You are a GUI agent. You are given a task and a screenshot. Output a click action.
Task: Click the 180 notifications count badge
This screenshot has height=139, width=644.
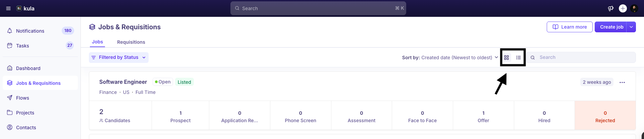click(68, 31)
